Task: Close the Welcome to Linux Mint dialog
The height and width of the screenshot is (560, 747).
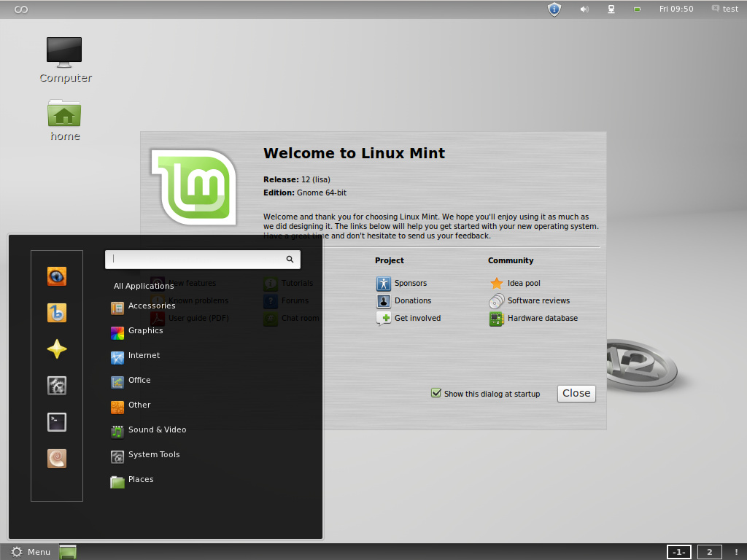Action: click(x=576, y=393)
